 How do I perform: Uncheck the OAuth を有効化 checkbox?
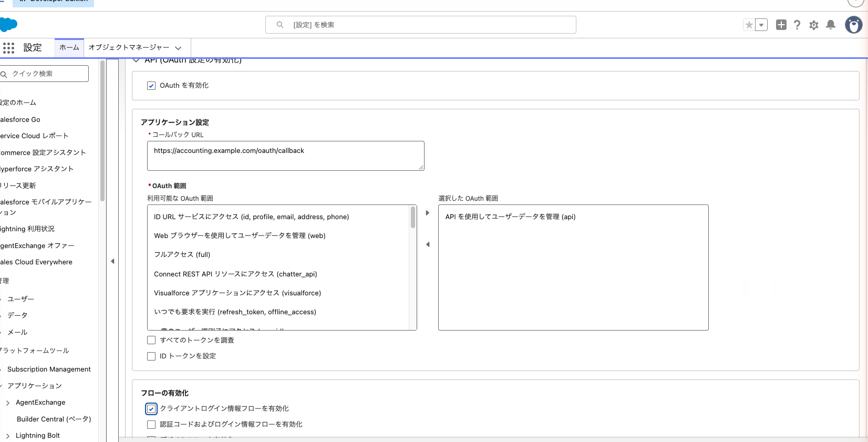point(151,86)
